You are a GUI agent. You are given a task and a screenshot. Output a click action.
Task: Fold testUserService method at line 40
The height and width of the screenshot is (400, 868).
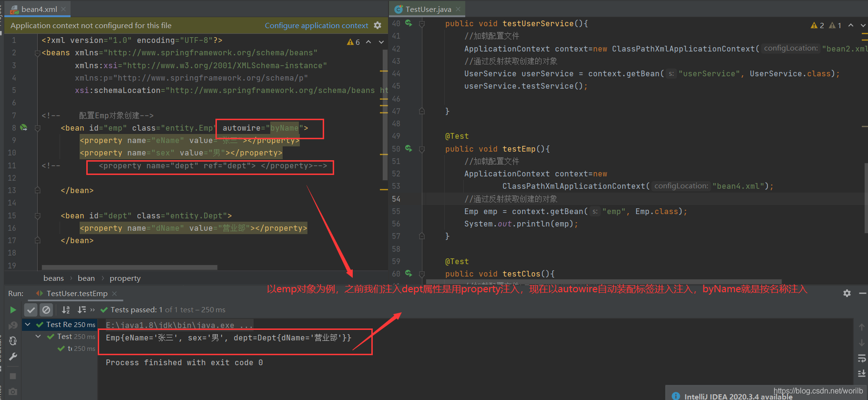click(422, 23)
